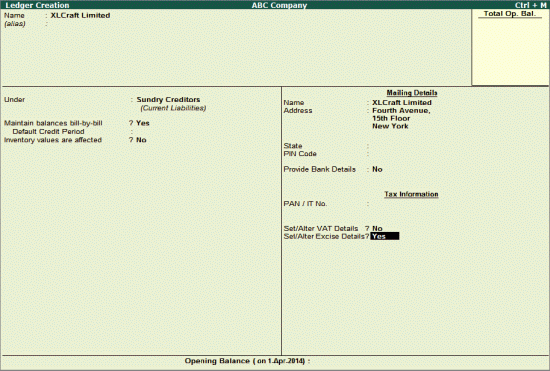The height and width of the screenshot is (371, 550).
Task: Click the PAN / IT No. field
Action: pyautogui.click(x=402, y=204)
